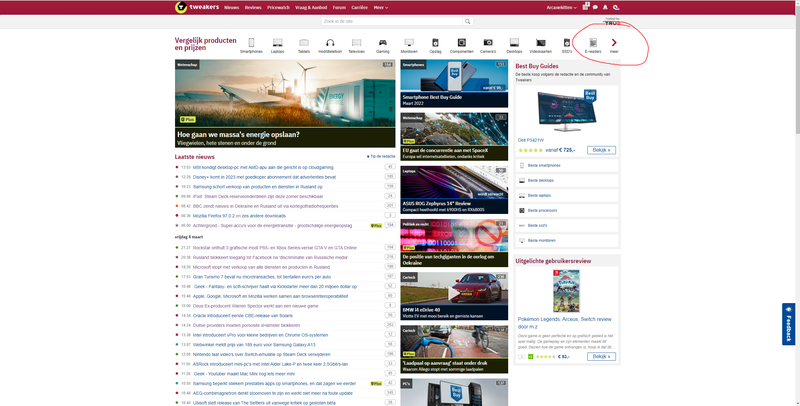
Task: Click the user avatar icon in header
Action: point(616,7)
